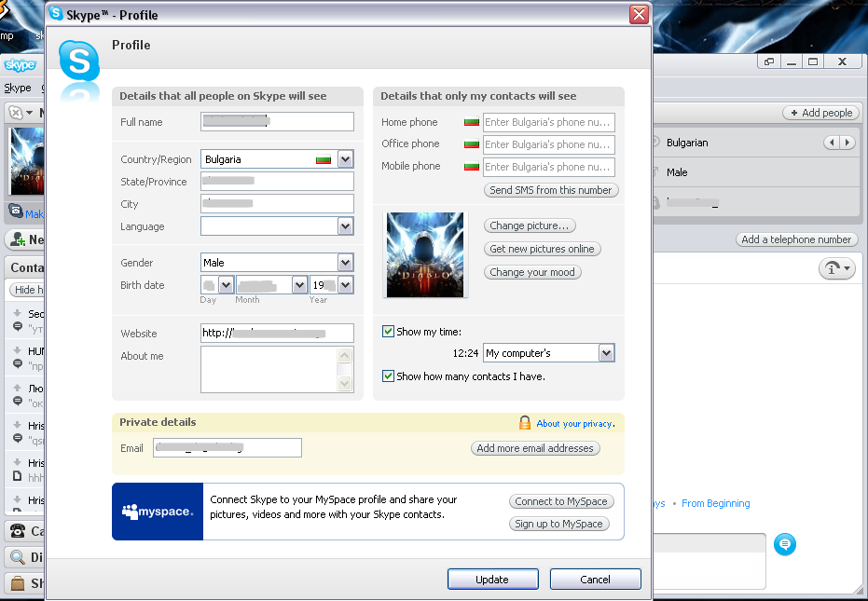Uncheck Show how many contacts I have
The height and width of the screenshot is (601, 868).
click(388, 376)
